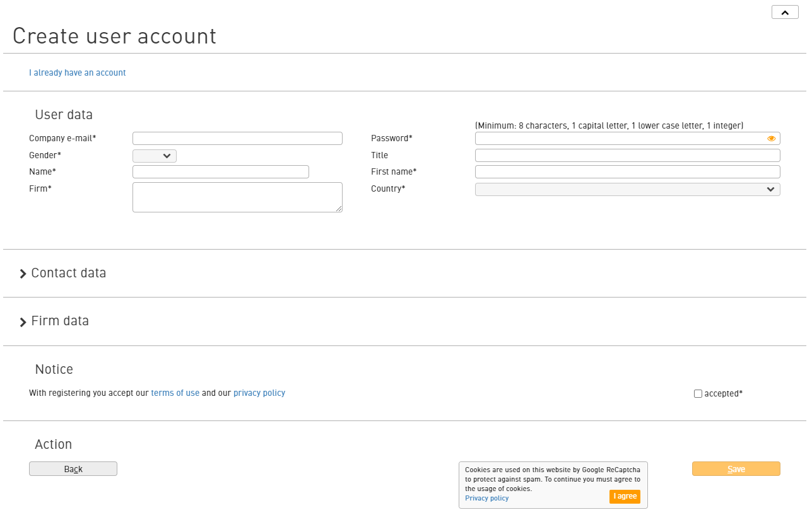Open Privacy policy link in cookie banner
This screenshot has width=812, height=515.
pyautogui.click(x=486, y=499)
